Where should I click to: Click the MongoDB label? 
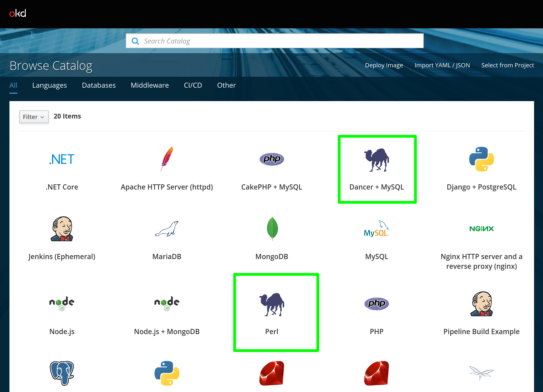[272, 257]
